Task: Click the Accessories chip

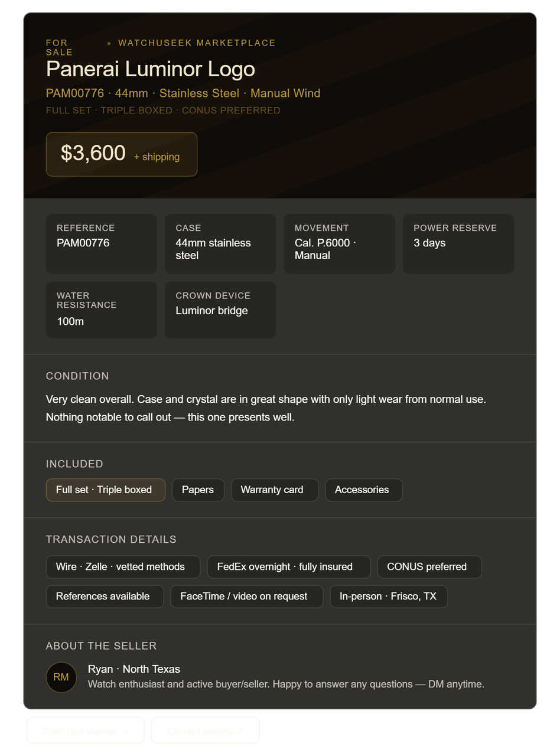Action: pos(363,490)
